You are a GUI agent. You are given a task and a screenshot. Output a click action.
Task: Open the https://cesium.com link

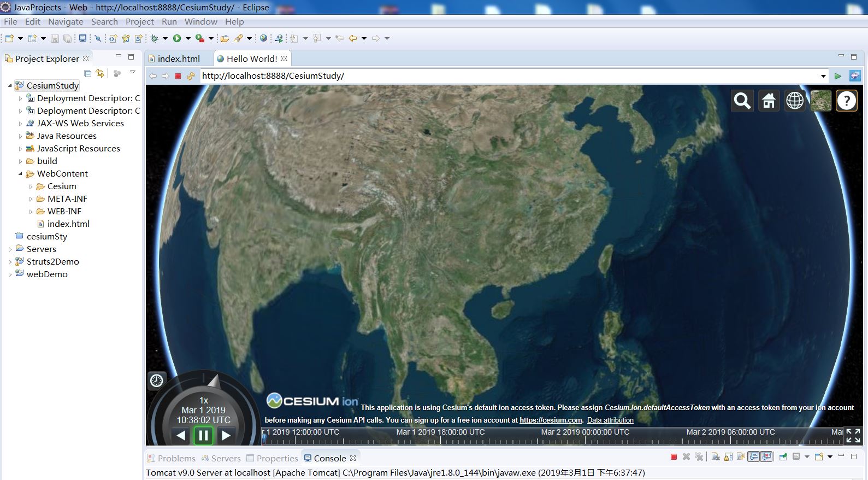point(551,420)
